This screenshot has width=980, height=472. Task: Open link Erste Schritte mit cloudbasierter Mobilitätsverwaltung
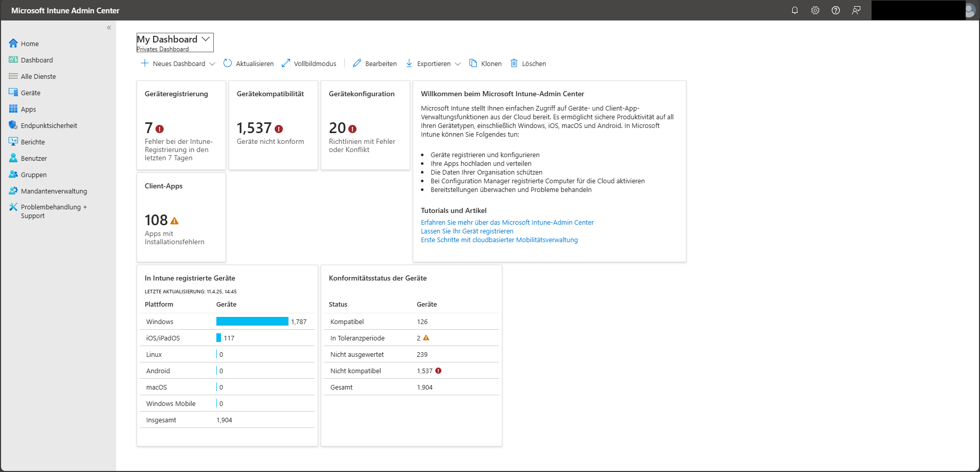tap(499, 240)
